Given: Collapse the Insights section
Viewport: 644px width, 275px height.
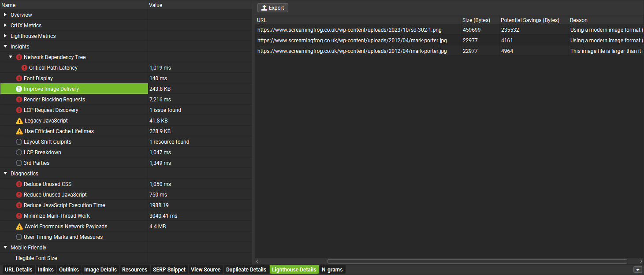Looking at the screenshot, I should click(5, 47).
